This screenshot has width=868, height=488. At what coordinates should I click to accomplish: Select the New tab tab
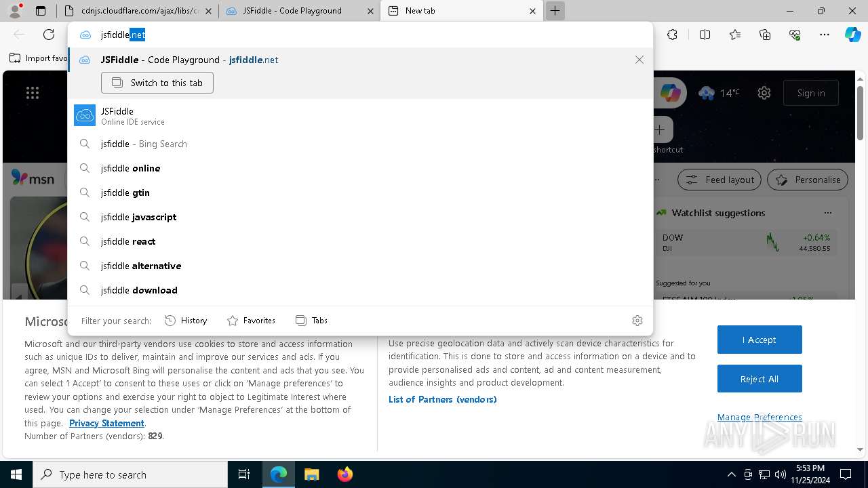tap(461, 11)
